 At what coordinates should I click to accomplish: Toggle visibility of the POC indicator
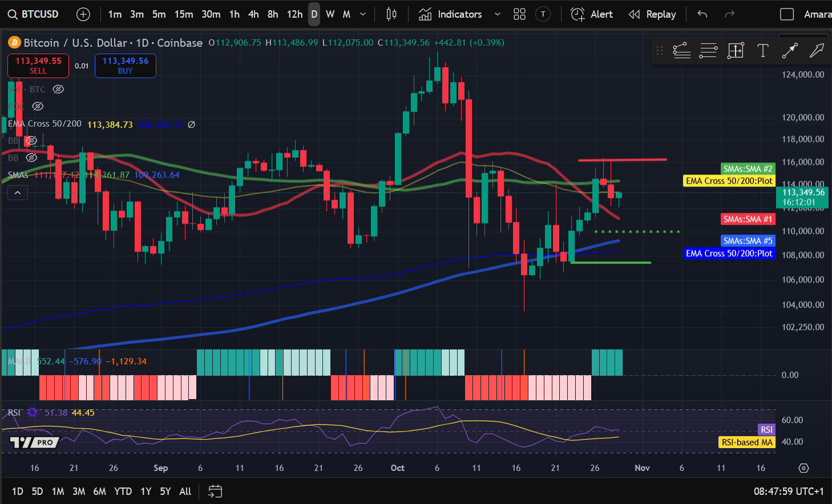pyautogui.click(x=38, y=106)
